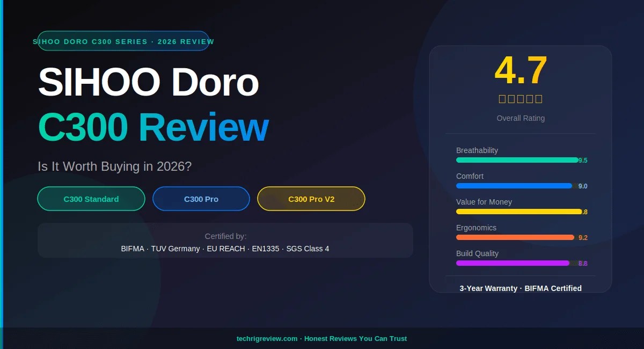
Task: Select the C300 Standard pill button
Action: [x=91, y=199]
